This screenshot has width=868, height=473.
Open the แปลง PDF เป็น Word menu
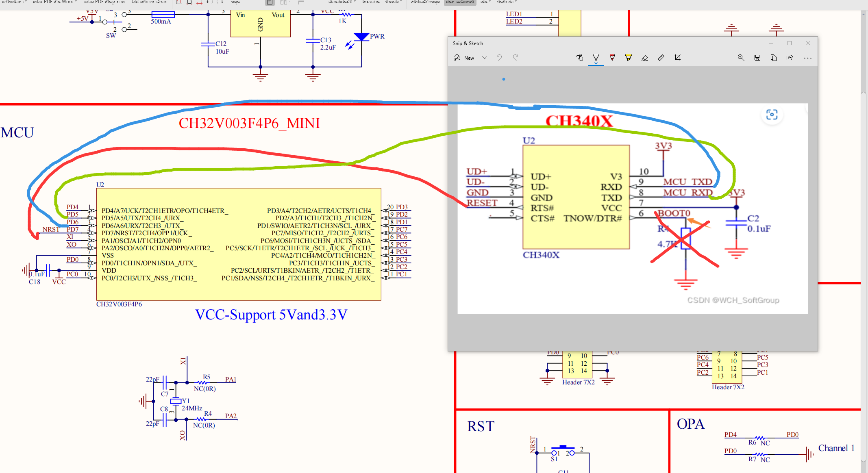(54, 2)
